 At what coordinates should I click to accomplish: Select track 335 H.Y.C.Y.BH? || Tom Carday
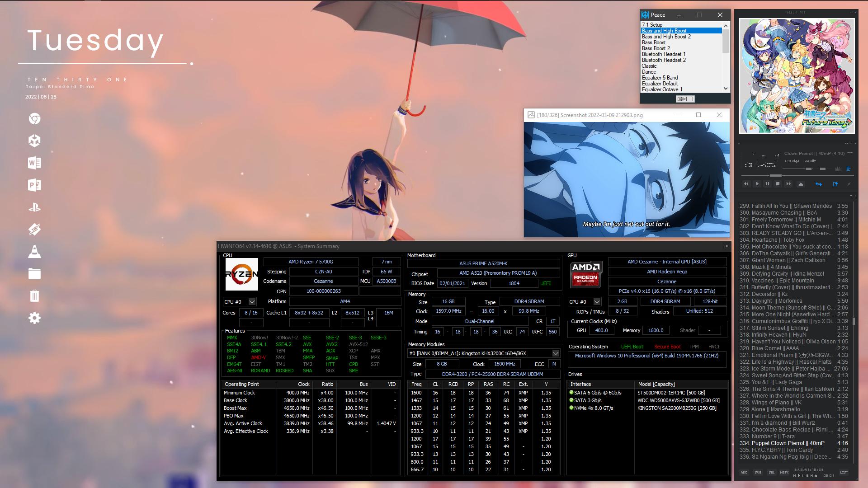pyautogui.click(x=794, y=450)
